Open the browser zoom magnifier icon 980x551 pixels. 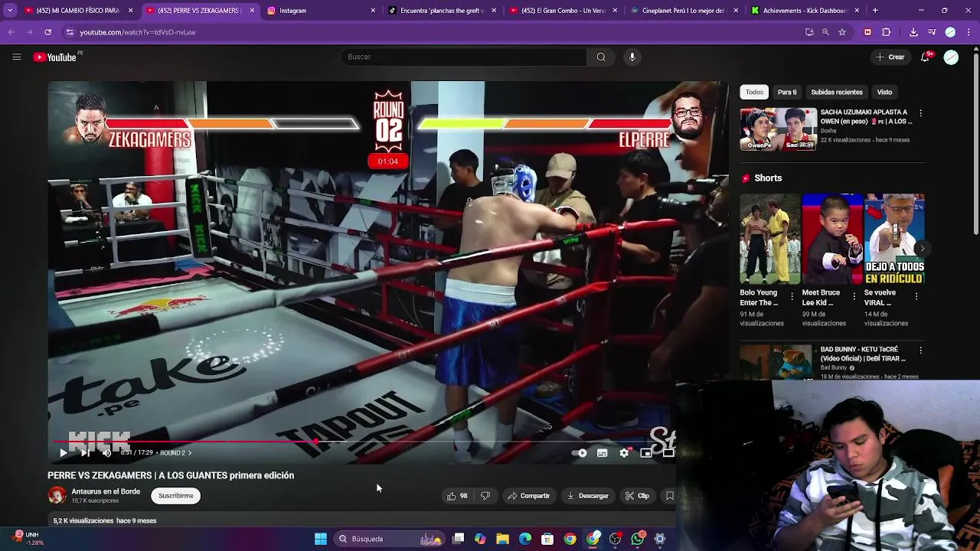pos(825,32)
